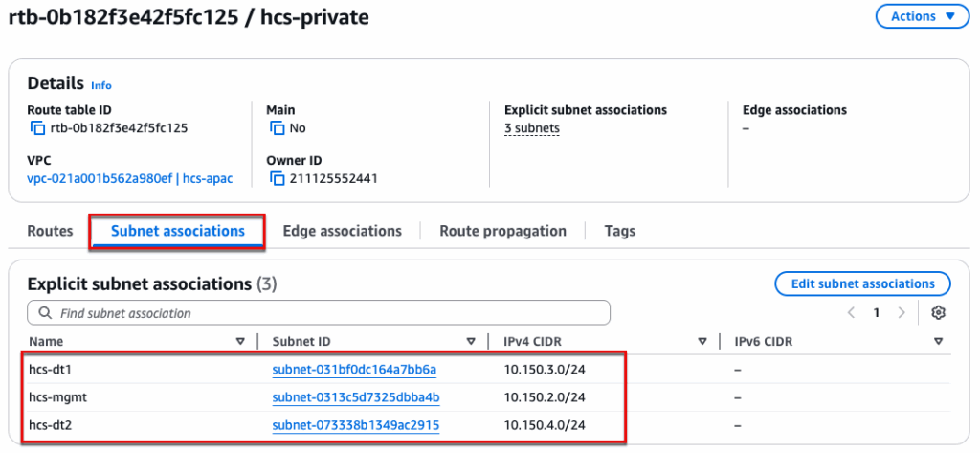Viewport: 980px width, 453px height.
Task: Go to previous page arrow
Action: click(851, 313)
